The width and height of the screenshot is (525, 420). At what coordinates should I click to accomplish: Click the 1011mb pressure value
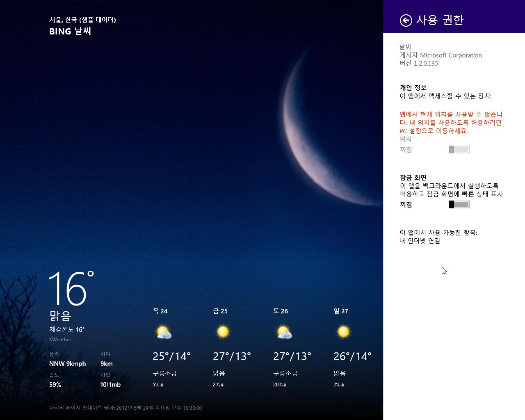pos(111,385)
